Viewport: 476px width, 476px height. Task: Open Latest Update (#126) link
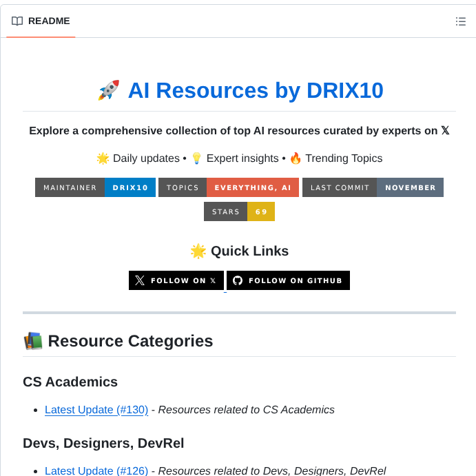(x=96, y=470)
